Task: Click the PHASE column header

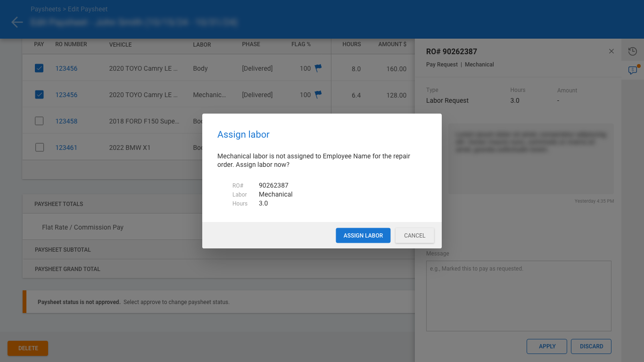Action: click(251, 44)
